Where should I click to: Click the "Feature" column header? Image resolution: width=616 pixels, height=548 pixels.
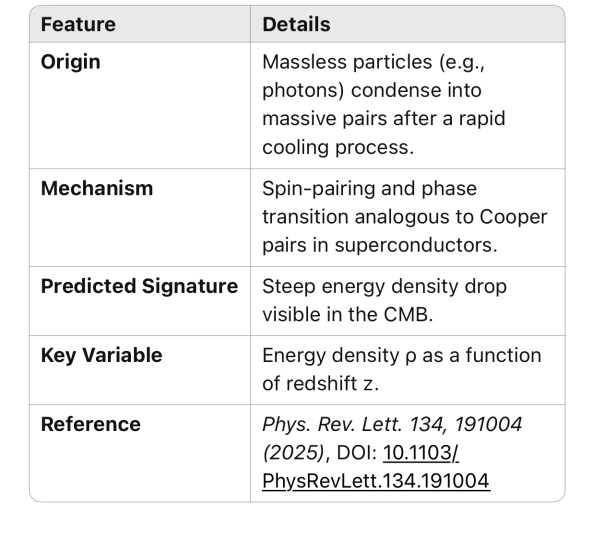pyautogui.click(x=78, y=24)
